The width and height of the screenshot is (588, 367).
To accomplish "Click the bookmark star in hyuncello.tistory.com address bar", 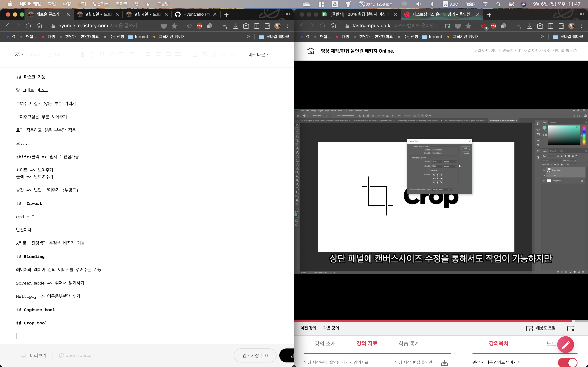I will [174, 26].
